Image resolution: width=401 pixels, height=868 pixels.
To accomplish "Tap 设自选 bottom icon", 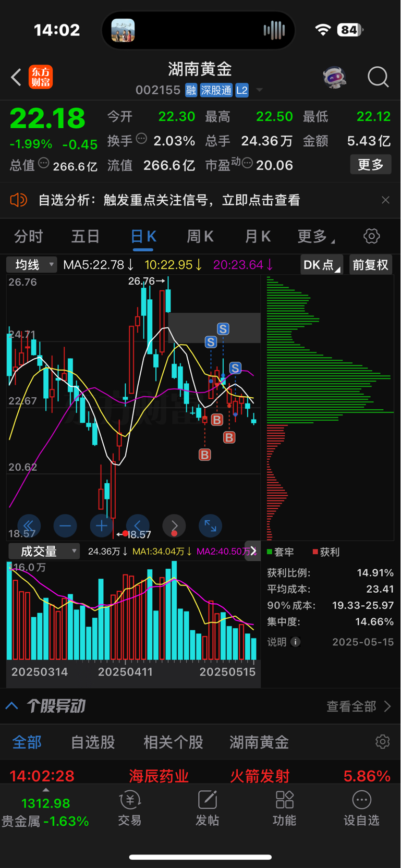I will (361, 809).
